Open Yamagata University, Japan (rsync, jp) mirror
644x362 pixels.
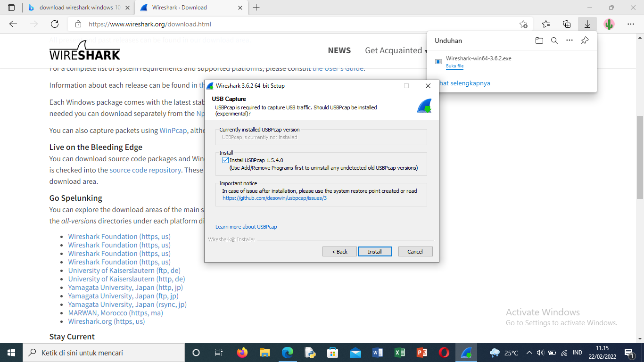pos(127,304)
